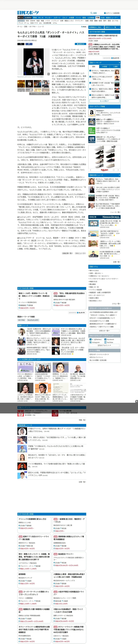Open 梅ちゃんねる column link
The image size is (138, 644).
(x=94, y=270)
